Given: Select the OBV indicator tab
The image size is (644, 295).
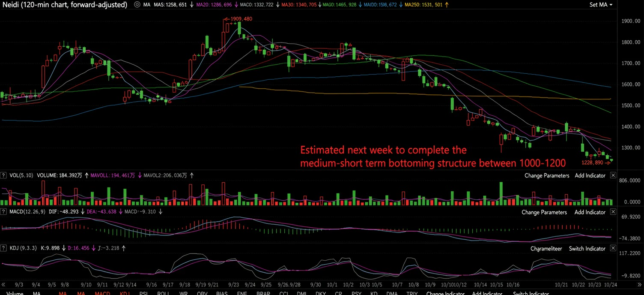Looking at the screenshot, I should (202, 293).
